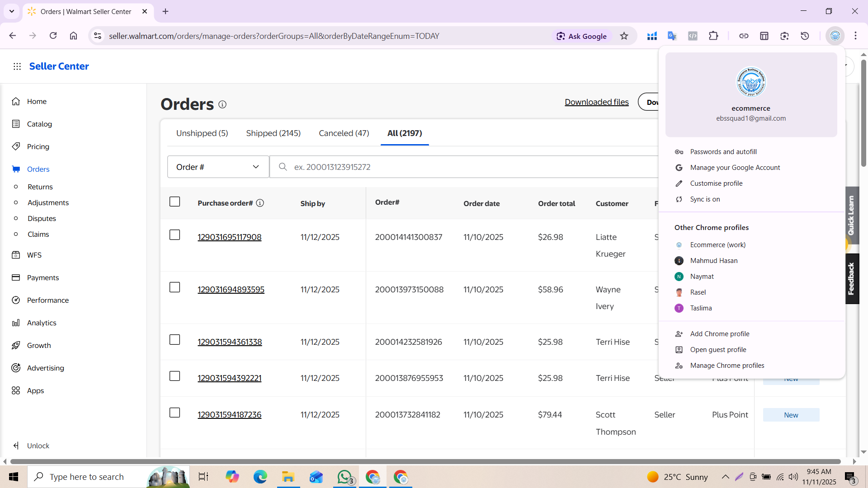Select the checkbox for order 129031594187236
Viewport: 868px width, 488px height.
coord(175,413)
